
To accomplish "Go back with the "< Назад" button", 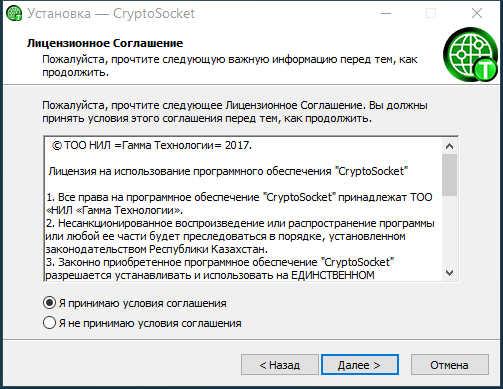I will click(x=280, y=365).
